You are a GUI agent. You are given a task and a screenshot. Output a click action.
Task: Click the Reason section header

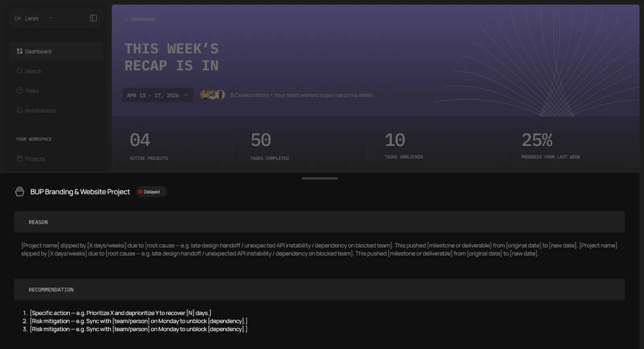[320, 222]
